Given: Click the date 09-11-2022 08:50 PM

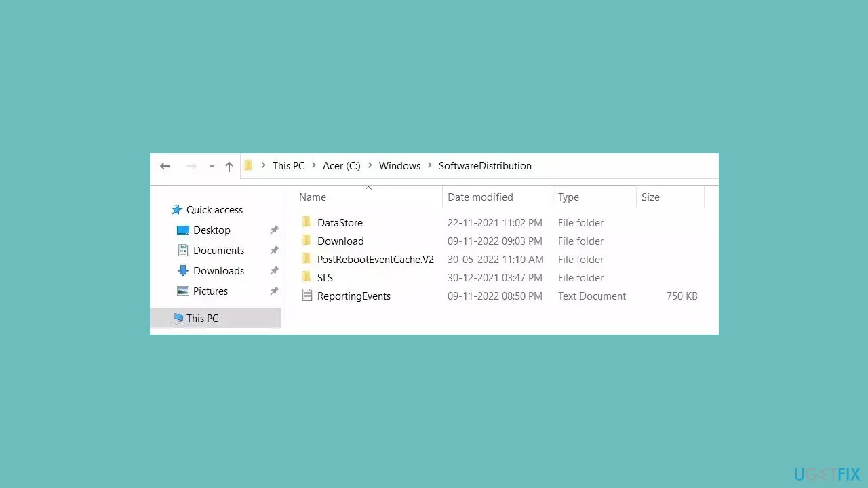Looking at the screenshot, I should coord(495,296).
